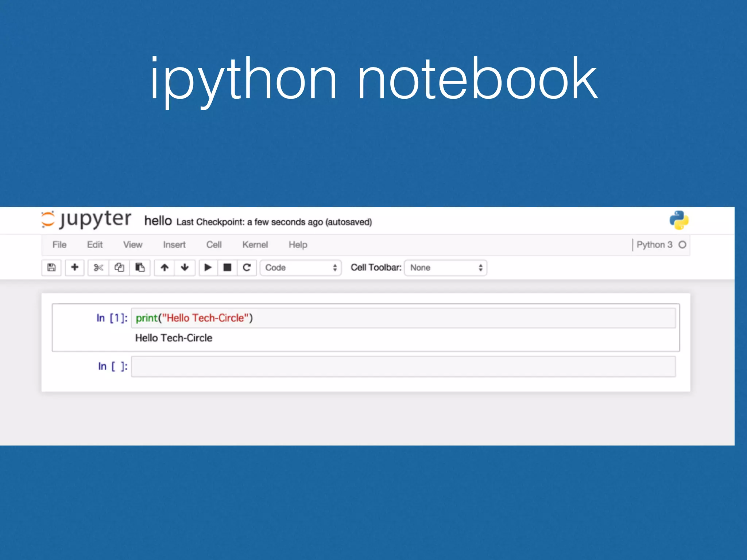Click the Python 3 kernel name
This screenshot has width=747, height=560.
click(x=654, y=245)
